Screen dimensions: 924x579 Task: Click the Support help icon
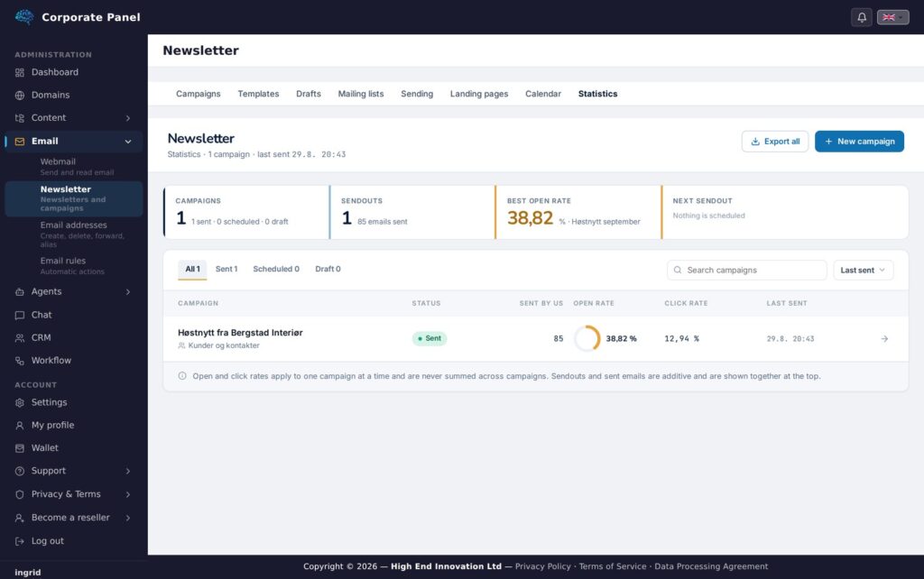[20, 471]
